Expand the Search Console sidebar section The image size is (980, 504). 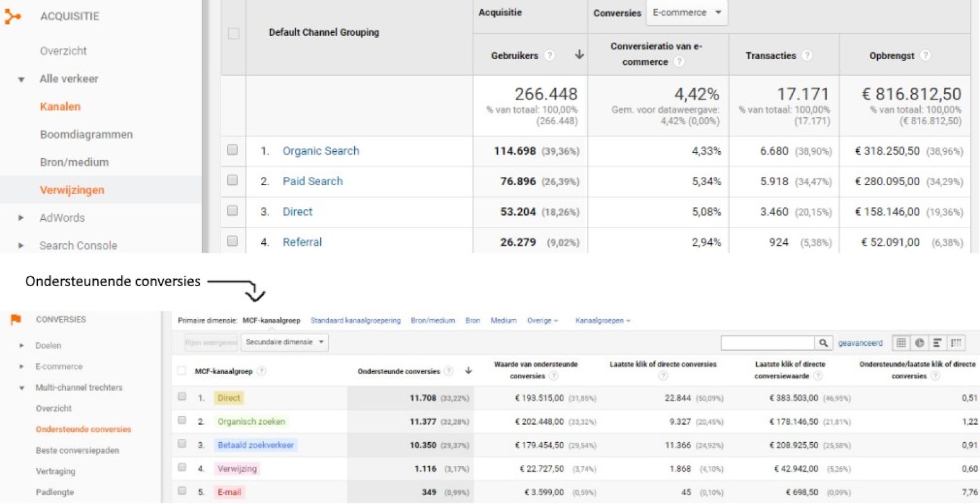point(21,246)
